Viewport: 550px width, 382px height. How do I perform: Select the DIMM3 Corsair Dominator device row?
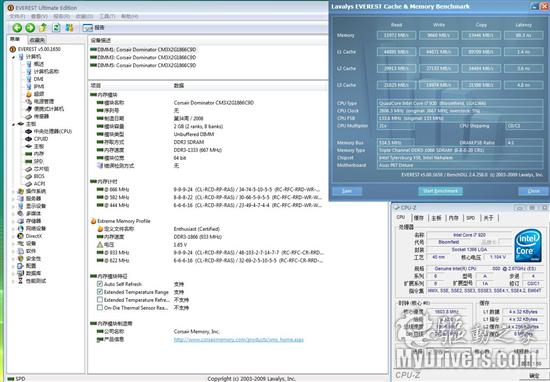(143, 58)
